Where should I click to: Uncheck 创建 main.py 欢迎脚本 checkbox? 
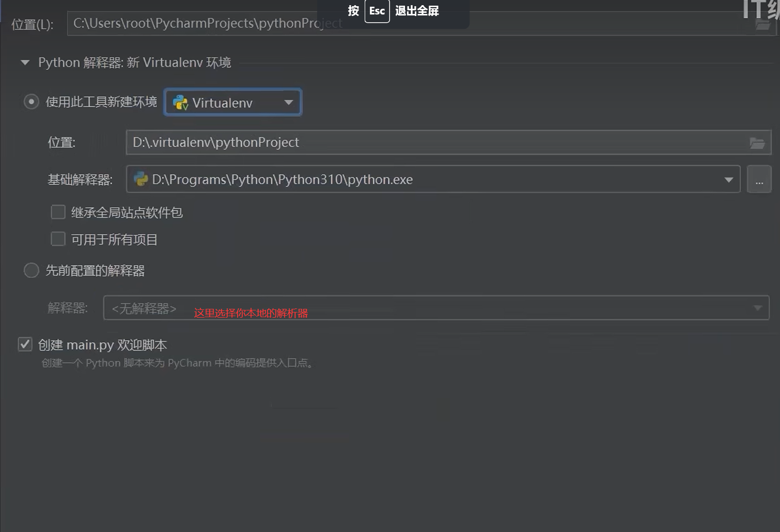click(x=25, y=345)
